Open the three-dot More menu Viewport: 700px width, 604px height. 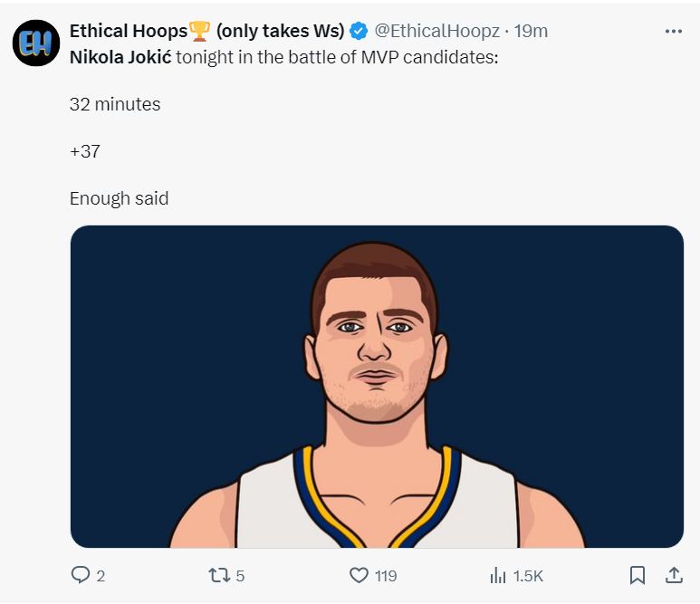click(673, 31)
